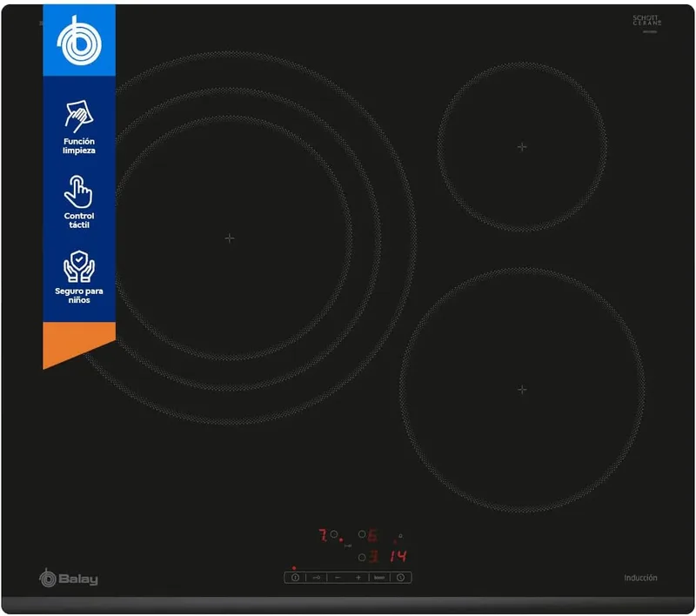Image resolution: width=696 pixels, height=616 pixels.
Task: Click the hand-wiping cleaning function icon
Action: click(79, 116)
